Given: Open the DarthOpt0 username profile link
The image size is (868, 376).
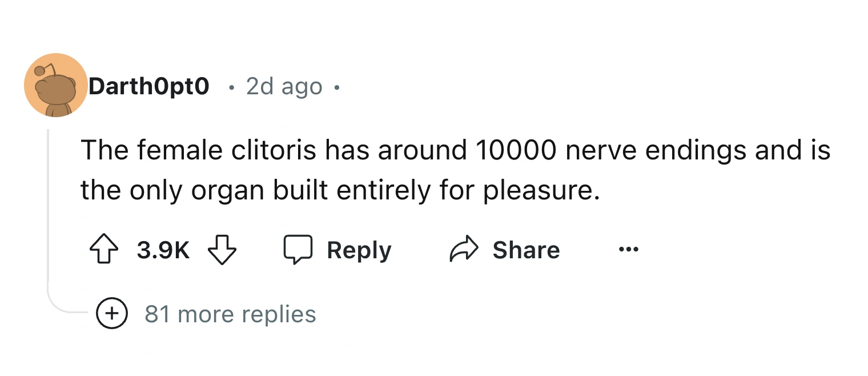Looking at the screenshot, I should pos(148,86).
